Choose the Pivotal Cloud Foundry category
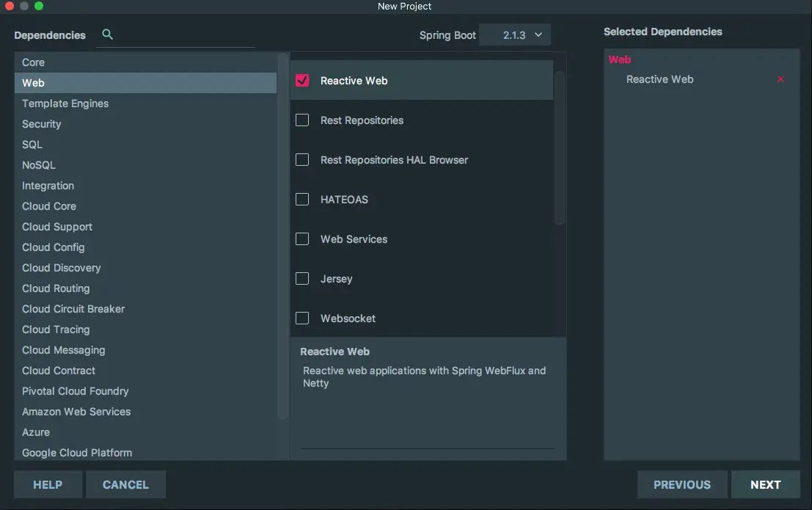The width and height of the screenshot is (812, 510). click(x=145, y=391)
